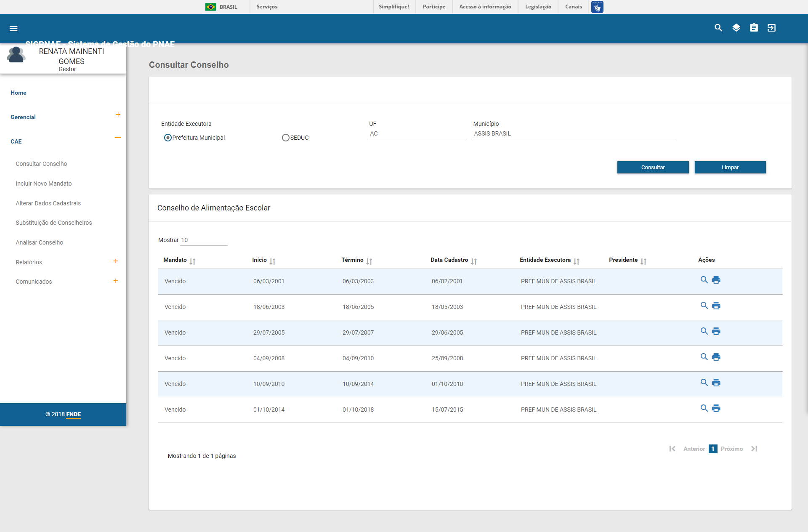Screen dimensions: 808x532
Task: Expand the Relatórios submenu
Action: coord(115,261)
